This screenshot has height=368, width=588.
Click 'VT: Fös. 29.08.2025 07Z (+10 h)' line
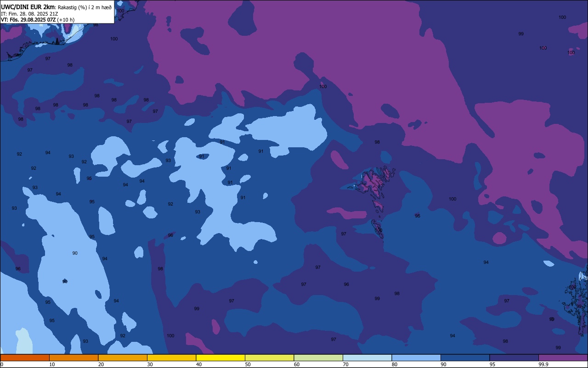point(38,20)
